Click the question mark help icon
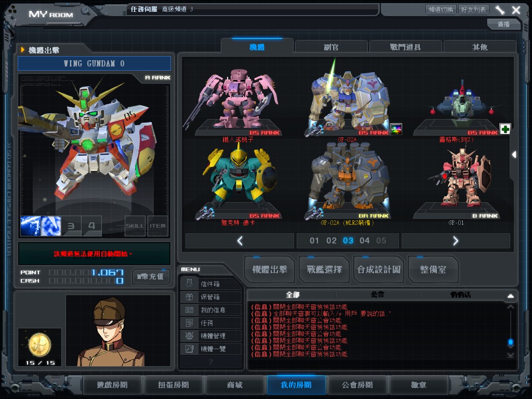This screenshot has width=532, height=399. [211, 362]
